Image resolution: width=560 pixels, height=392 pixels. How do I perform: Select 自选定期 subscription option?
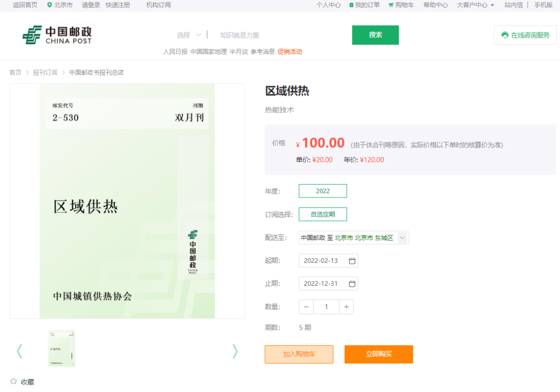coord(323,214)
